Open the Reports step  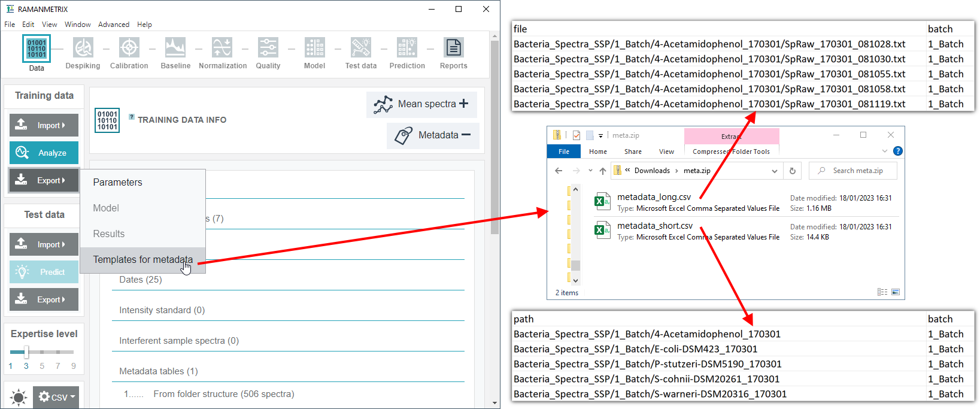click(454, 48)
